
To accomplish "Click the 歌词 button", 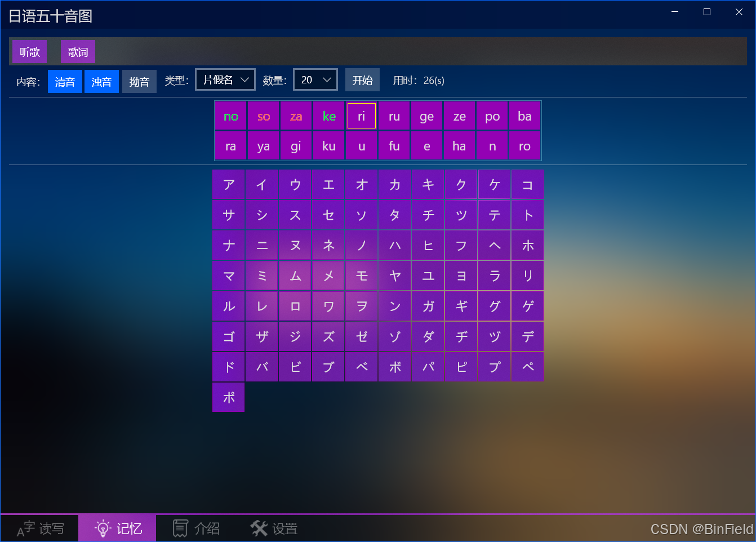I will pos(78,52).
